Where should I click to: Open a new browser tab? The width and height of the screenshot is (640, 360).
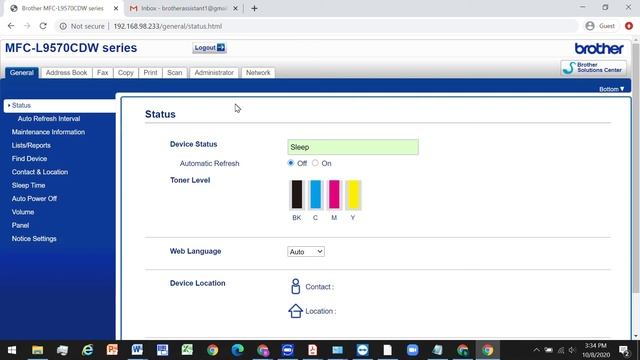pyautogui.click(x=254, y=8)
